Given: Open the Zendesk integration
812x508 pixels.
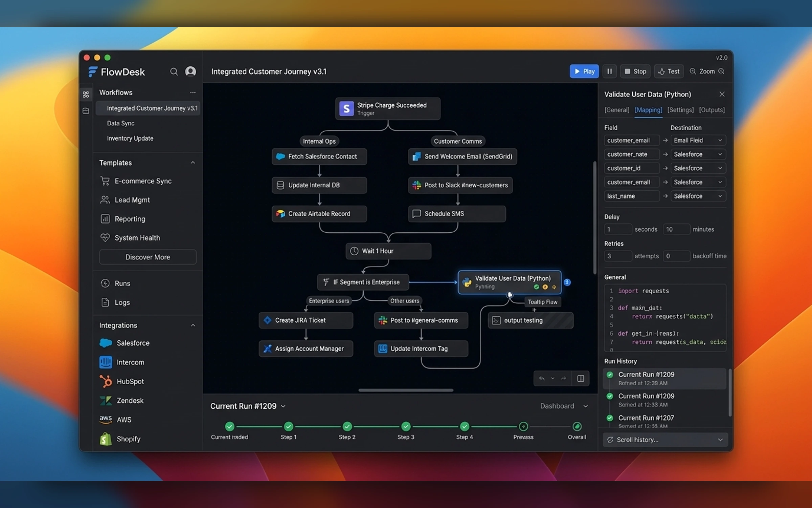Looking at the screenshot, I should point(122,401).
